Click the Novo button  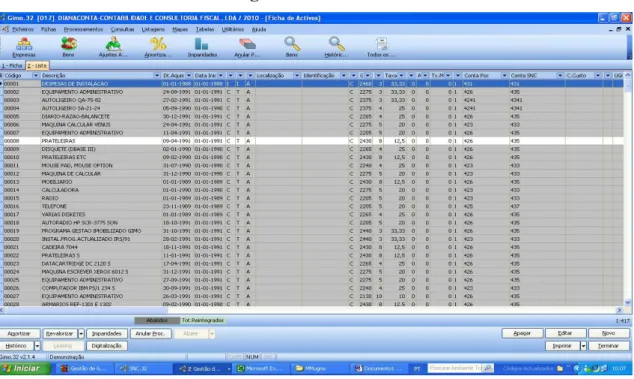(x=609, y=333)
